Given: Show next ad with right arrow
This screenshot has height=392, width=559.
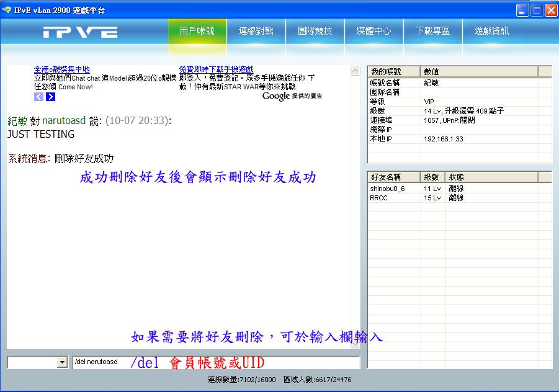Looking at the screenshot, I should 51,97.
